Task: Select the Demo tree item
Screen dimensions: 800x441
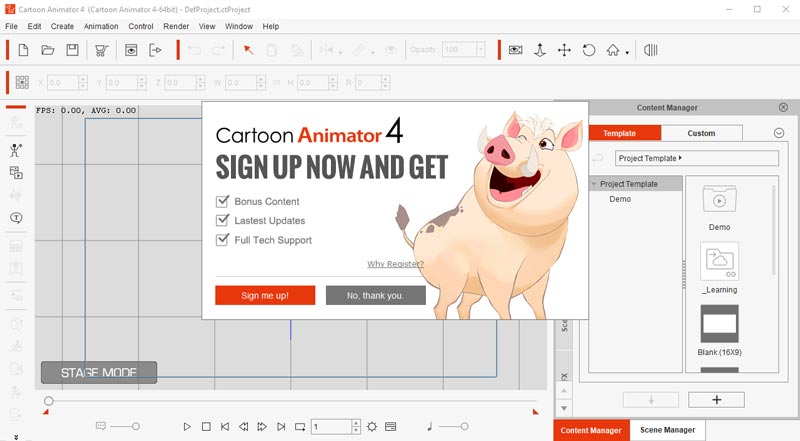Action: [620, 199]
